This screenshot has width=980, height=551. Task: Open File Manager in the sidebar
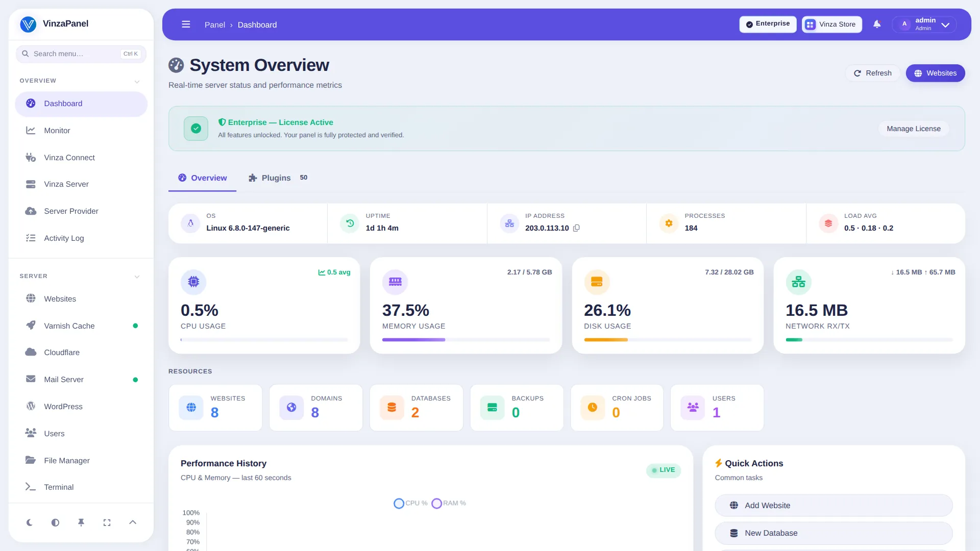[81, 461]
